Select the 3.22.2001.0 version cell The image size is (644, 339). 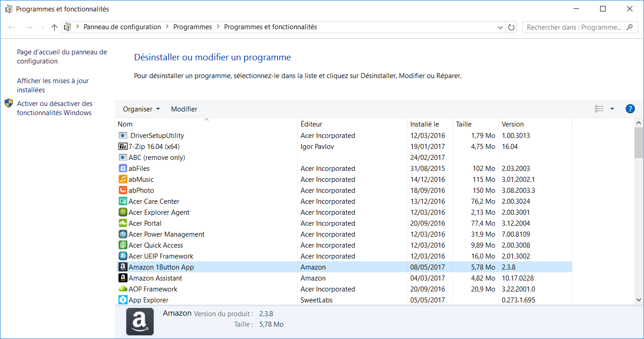coord(518,289)
